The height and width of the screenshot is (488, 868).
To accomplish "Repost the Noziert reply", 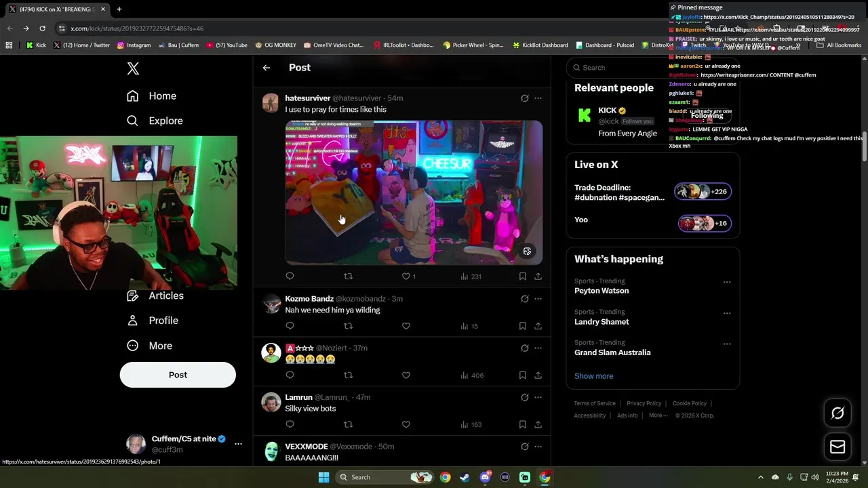I will coord(348,375).
